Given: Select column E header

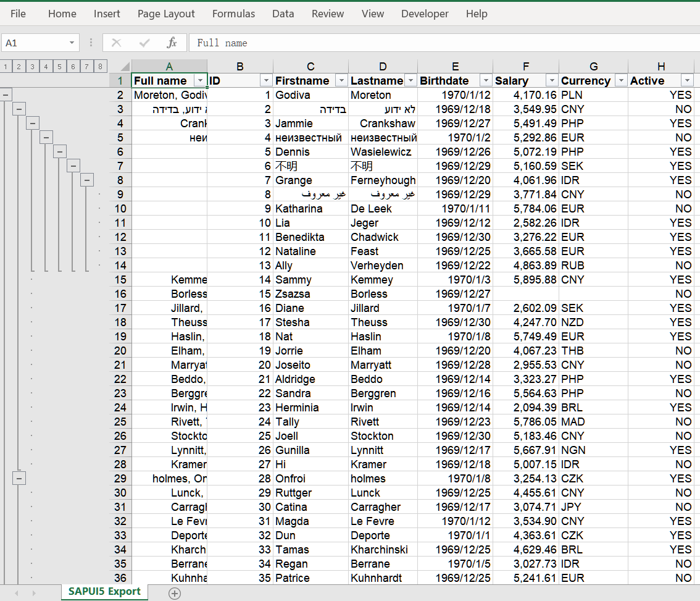Looking at the screenshot, I should tap(455, 67).
